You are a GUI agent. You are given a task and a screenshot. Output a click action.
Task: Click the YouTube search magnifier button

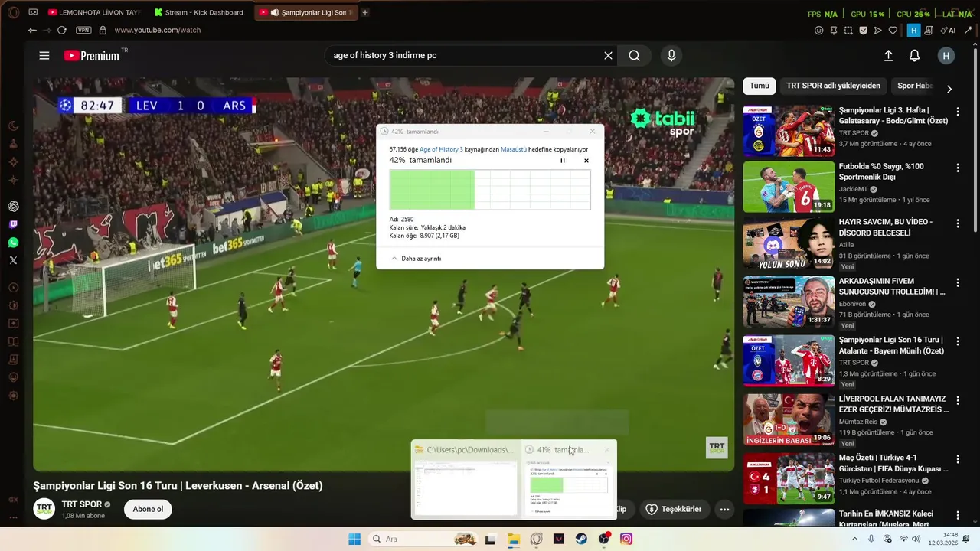tap(634, 55)
